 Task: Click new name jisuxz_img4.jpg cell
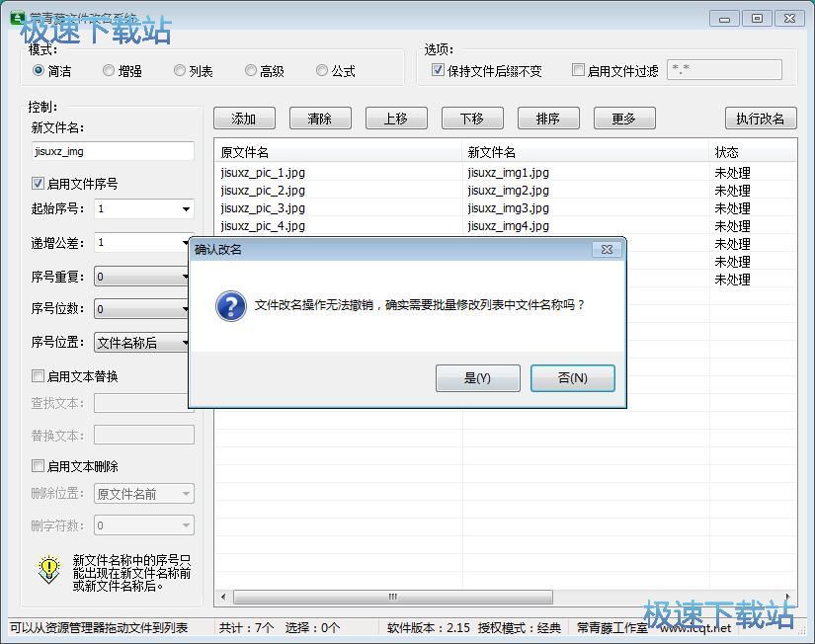509,225
